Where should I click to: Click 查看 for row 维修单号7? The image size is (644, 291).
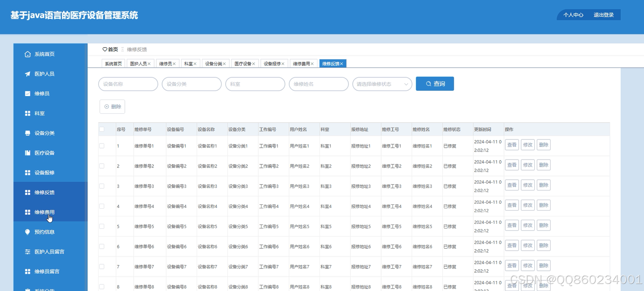pyautogui.click(x=512, y=265)
